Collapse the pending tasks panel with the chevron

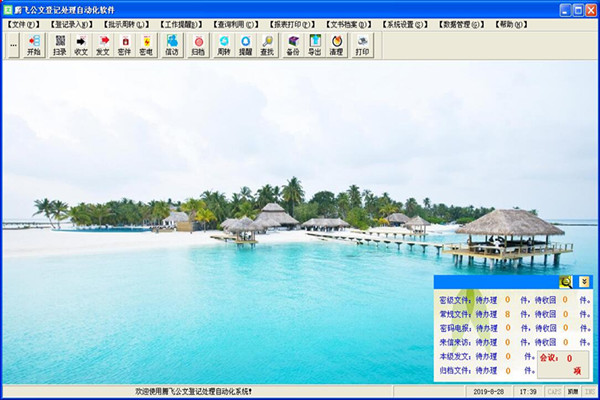point(583,282)
